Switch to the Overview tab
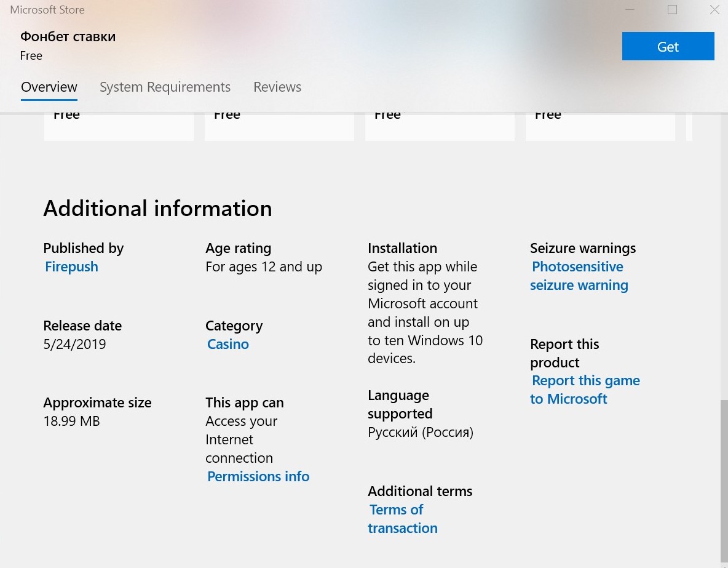Screen dimensions: 728x568 49,87
